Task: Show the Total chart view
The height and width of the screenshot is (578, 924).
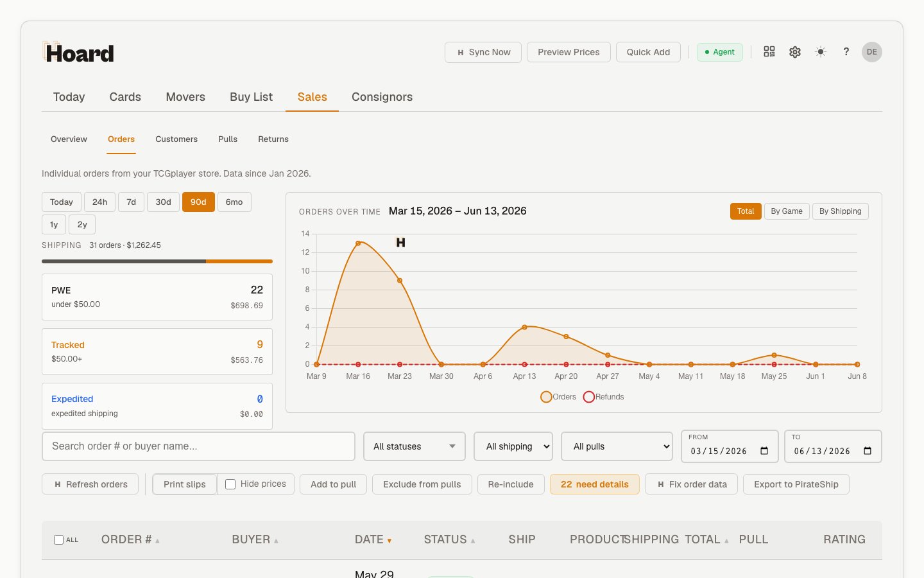Action: (746, 211)
